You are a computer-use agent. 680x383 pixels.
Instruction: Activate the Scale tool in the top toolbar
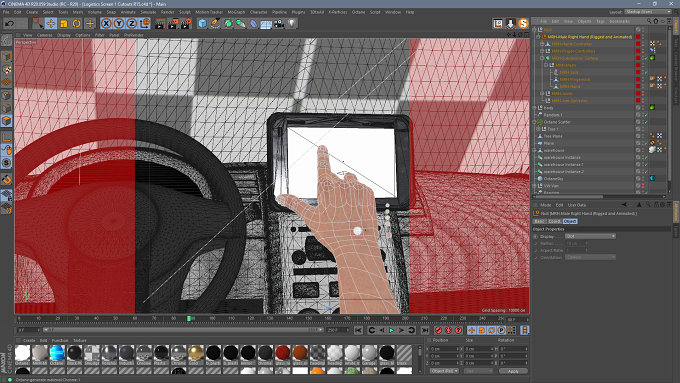[x=64, y=23]
